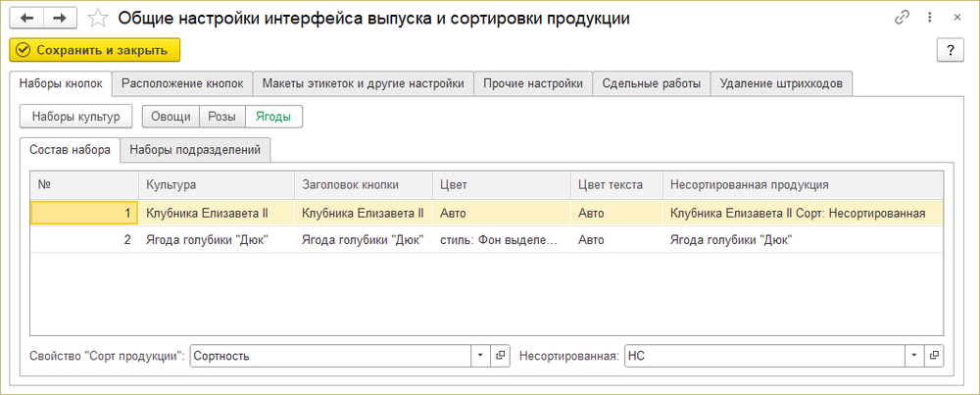Select Цвет текста Авто in Клубника row
980x395 pixels.
[616, 213]
